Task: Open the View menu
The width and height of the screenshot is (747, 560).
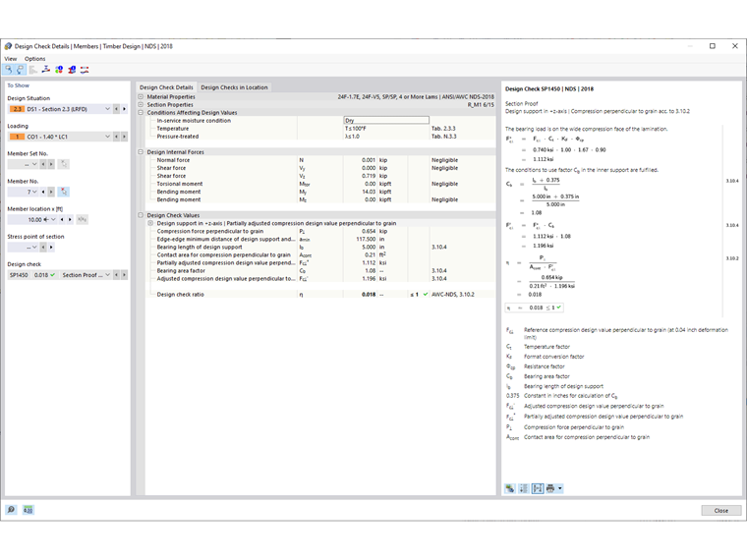Action: tap(11, 59)
